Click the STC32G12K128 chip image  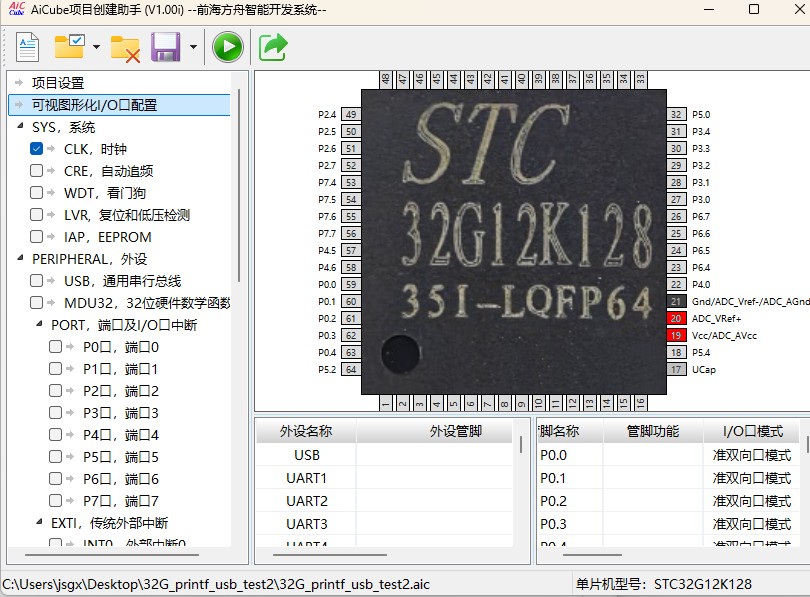coord(513,242)
